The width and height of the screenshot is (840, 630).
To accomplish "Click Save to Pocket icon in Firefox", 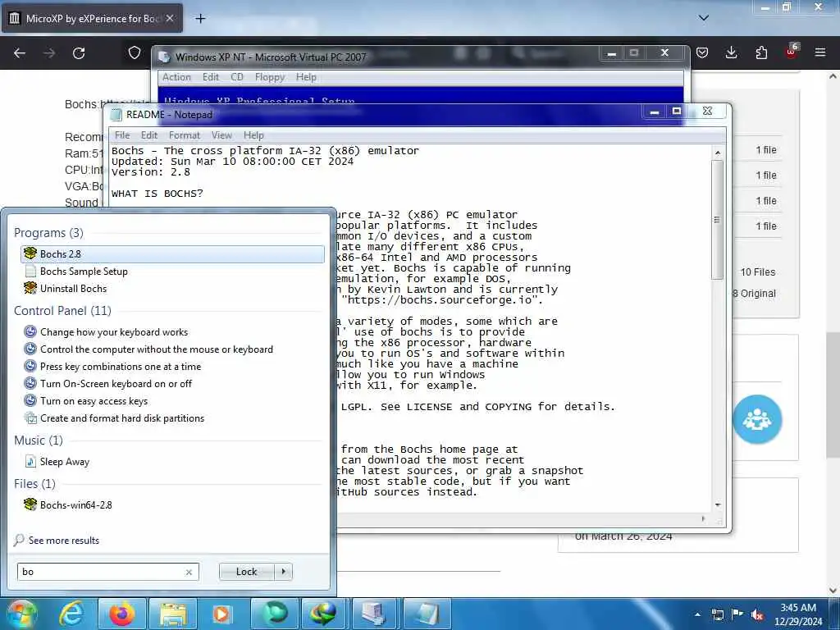I will coord(702,52).
